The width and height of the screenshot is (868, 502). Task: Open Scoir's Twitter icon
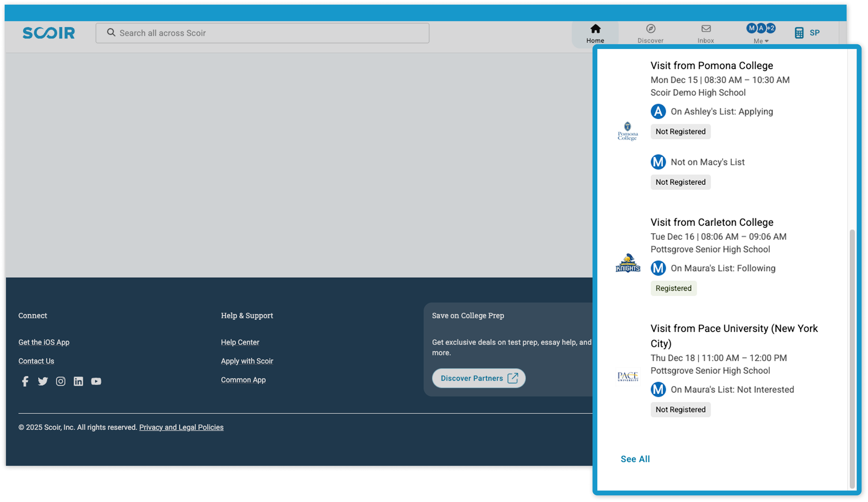(43, 381)
